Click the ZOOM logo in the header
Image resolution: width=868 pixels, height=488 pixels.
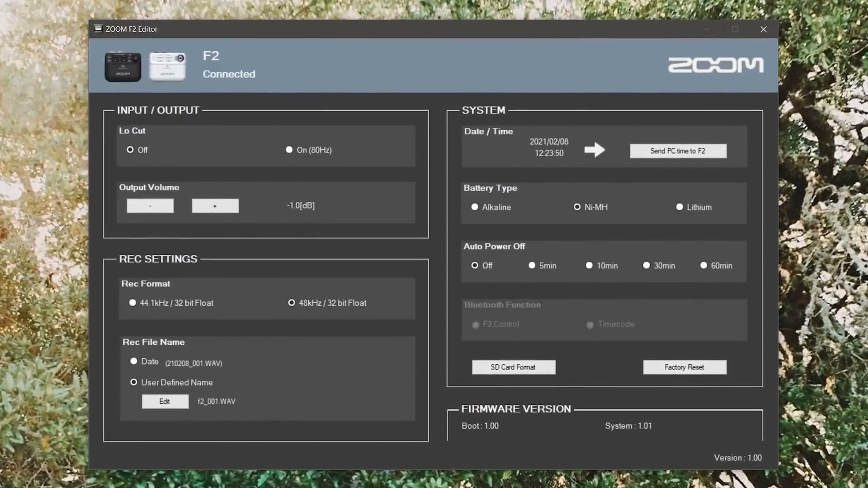point(716,65)
